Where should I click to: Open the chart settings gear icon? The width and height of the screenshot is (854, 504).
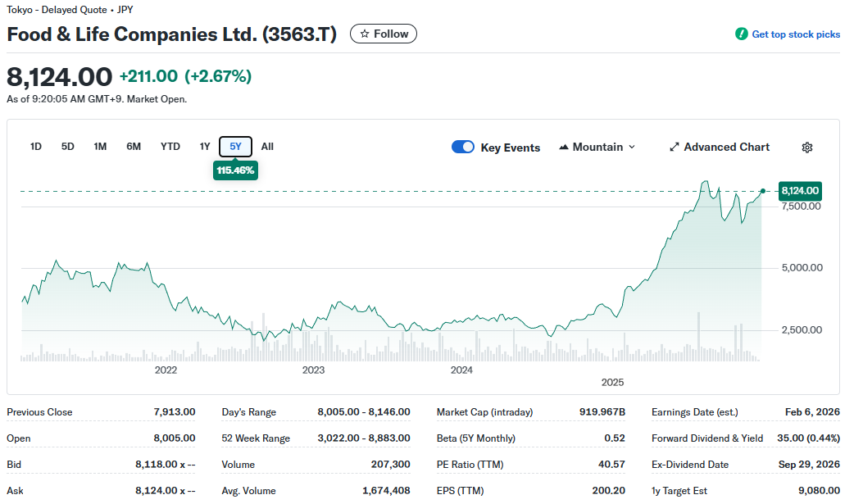pos(807,148)
